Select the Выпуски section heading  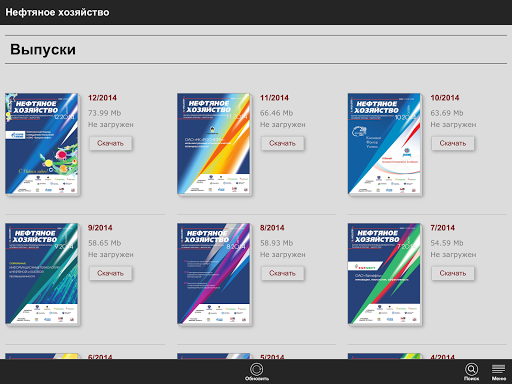(x=43, y=49)
